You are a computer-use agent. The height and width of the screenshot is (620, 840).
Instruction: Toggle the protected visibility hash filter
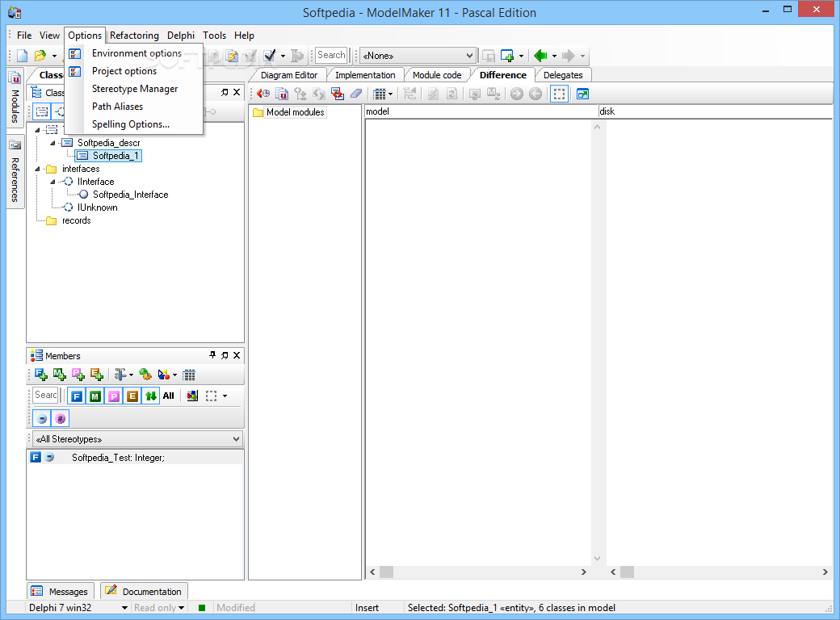pyautogui.click(x=61, y=419)
